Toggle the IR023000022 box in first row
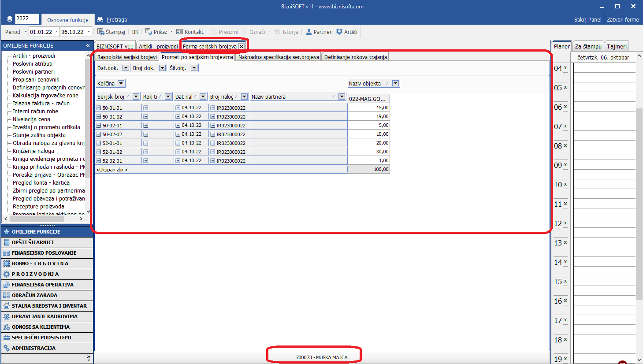Viewport: 643px width, 364px height. click(x=212, y=108)
